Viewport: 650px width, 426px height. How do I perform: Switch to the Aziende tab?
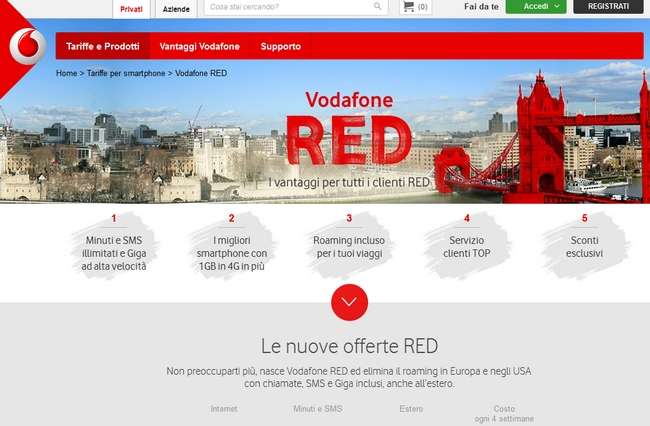coord(176,9)
